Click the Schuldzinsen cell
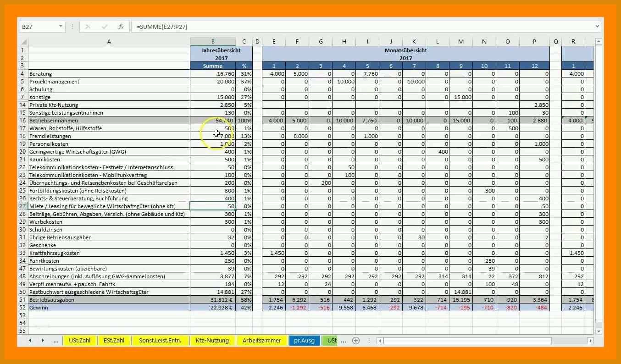Viewport: 621px width, 364px height. (109, 230)
